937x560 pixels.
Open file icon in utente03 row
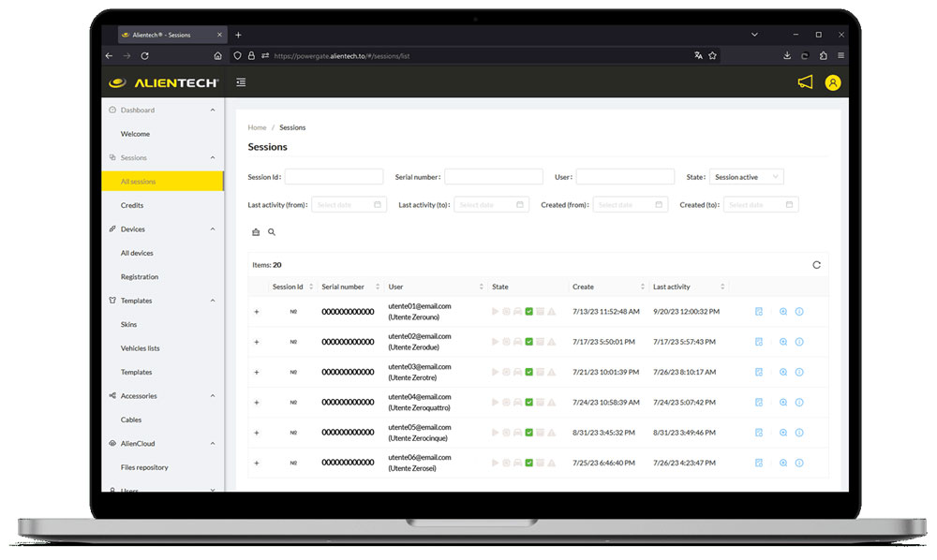(x=759, y=372)
